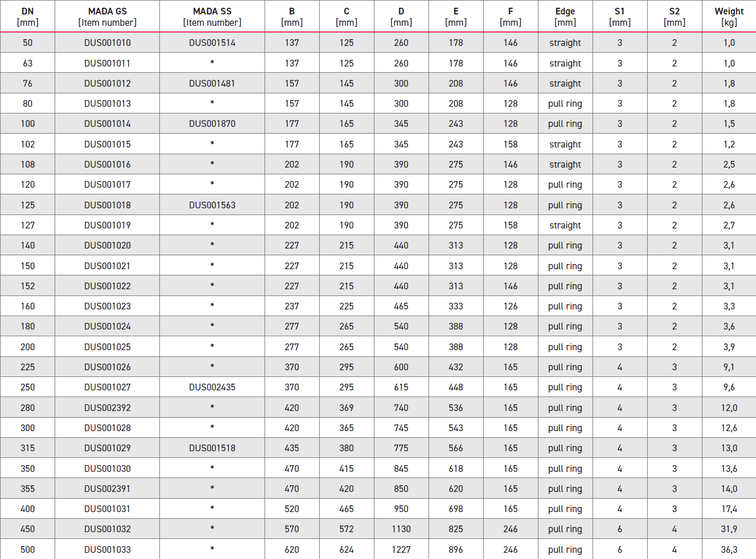Select the D value 1227

click(x=401, y=550)
